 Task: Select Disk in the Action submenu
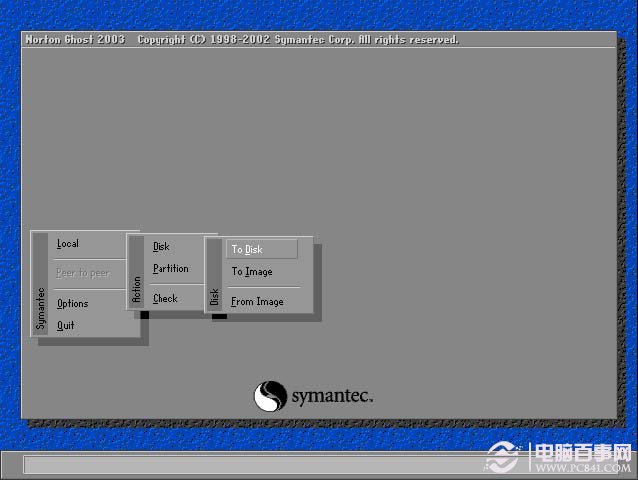point(161,247)
